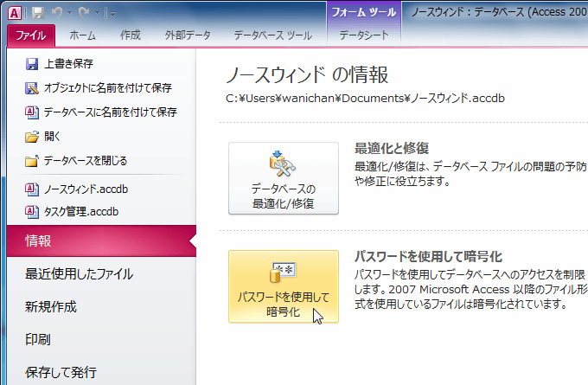
Task: Click the Access application icon in the title bar
Action: tap(14, 13)
